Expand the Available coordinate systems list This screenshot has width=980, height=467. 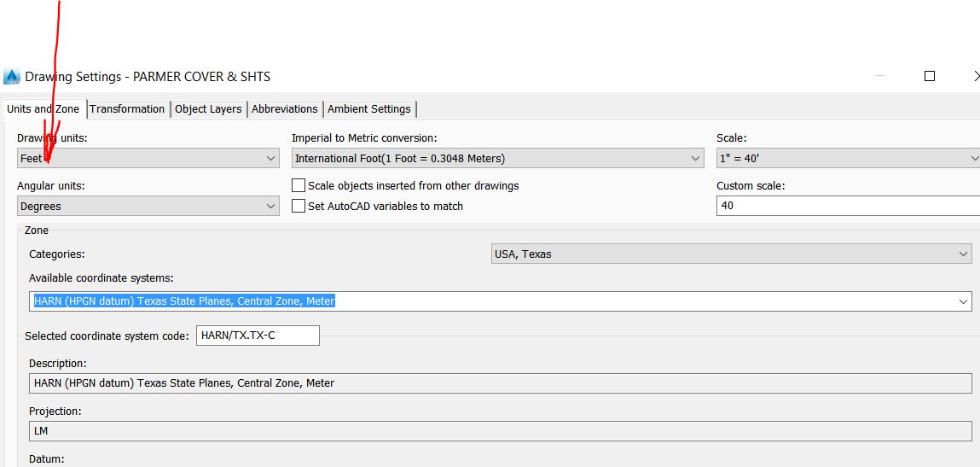(963, 301)
